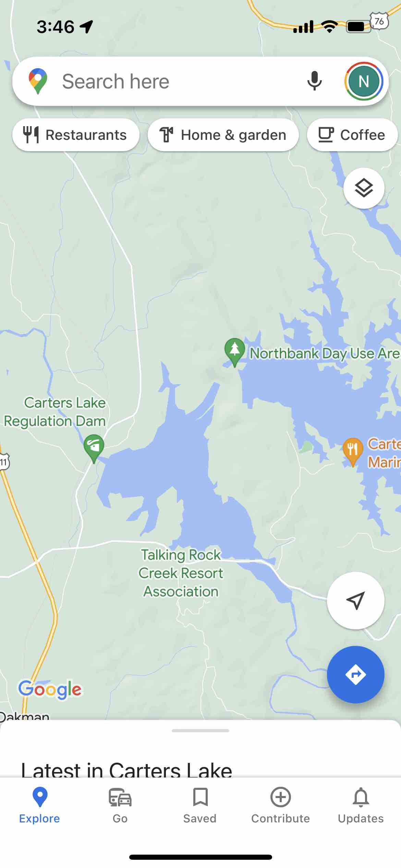Switch to the Saved tab
Image resolution: width=401 pixels, height=868 pixels.
pos(200,805)
